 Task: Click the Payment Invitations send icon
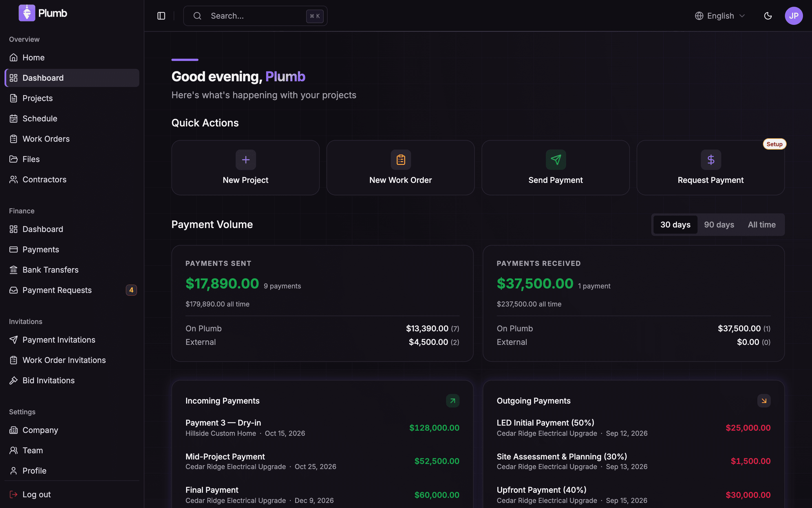tap(14, 340)
